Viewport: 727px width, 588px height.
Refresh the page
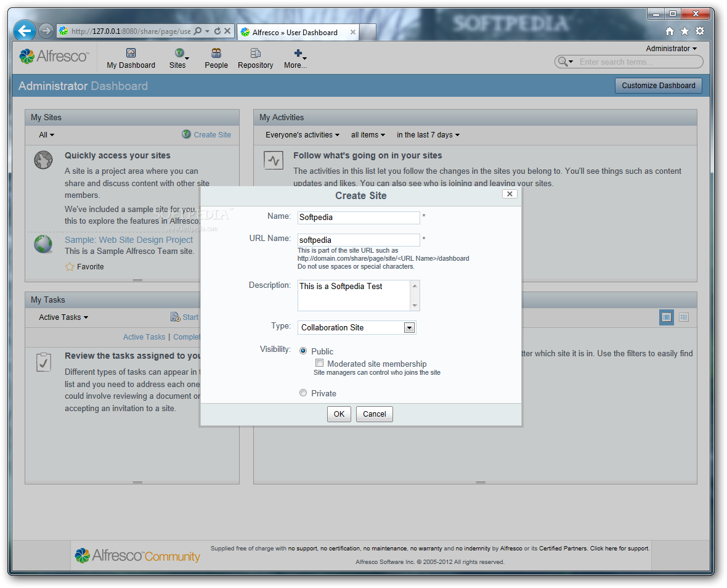[x=217, y=31]
